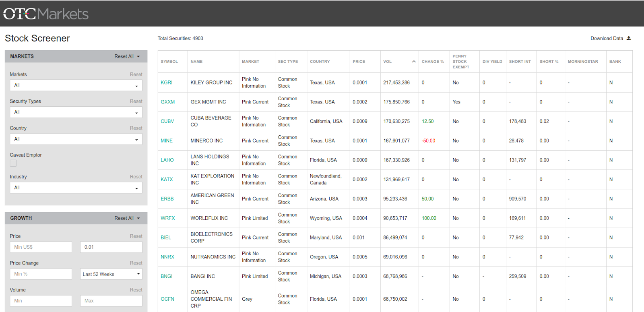Sort the table by the SYMBOL column
This screenshot has height=312, width=644.
pyautogui.click(x=169, y=62)
